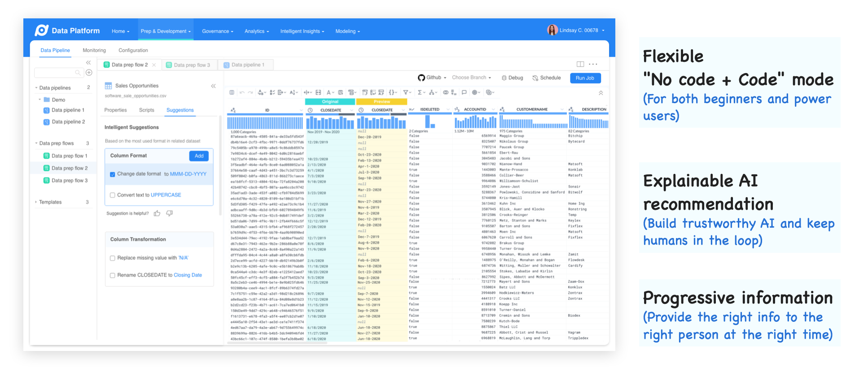Click the thumbs down feedback icon
The image size is (868, 381).
[x=170, y=213]
